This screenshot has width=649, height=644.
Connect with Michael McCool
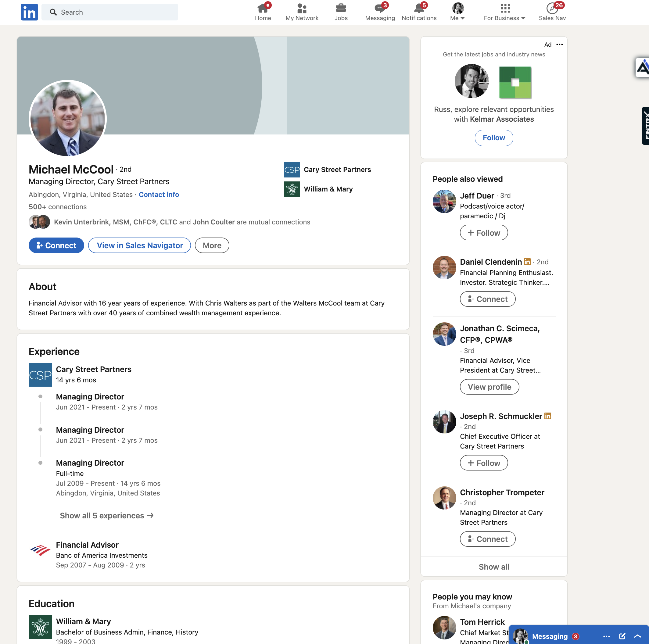tap(56, 245)
